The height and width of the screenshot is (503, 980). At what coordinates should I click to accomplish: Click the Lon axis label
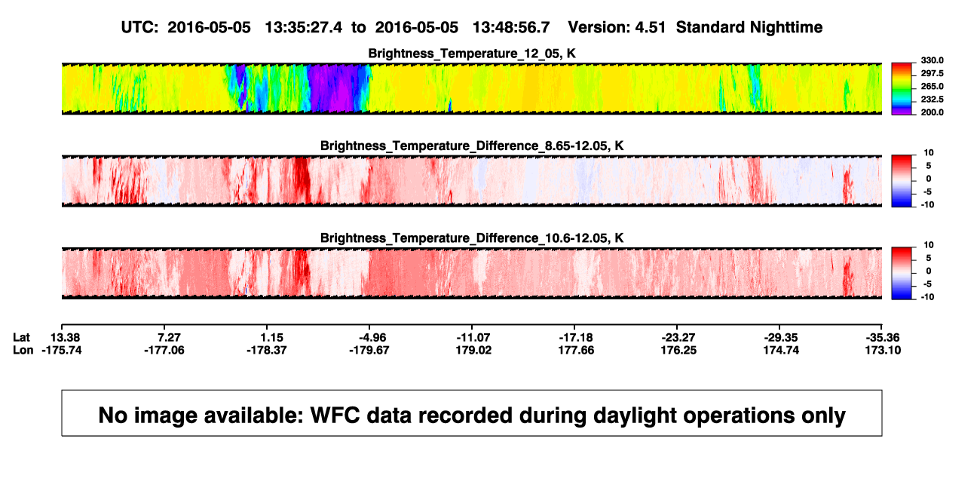[23, 351]
